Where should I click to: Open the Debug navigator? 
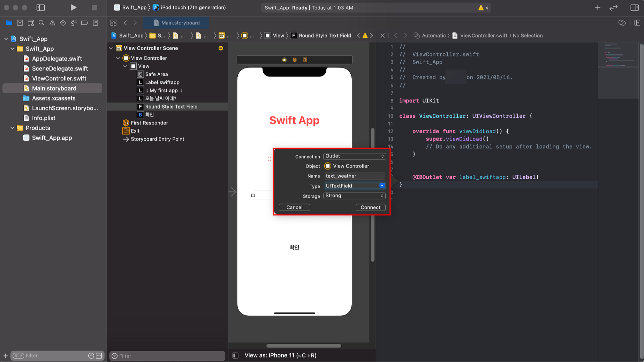click(x=74, y=23)
